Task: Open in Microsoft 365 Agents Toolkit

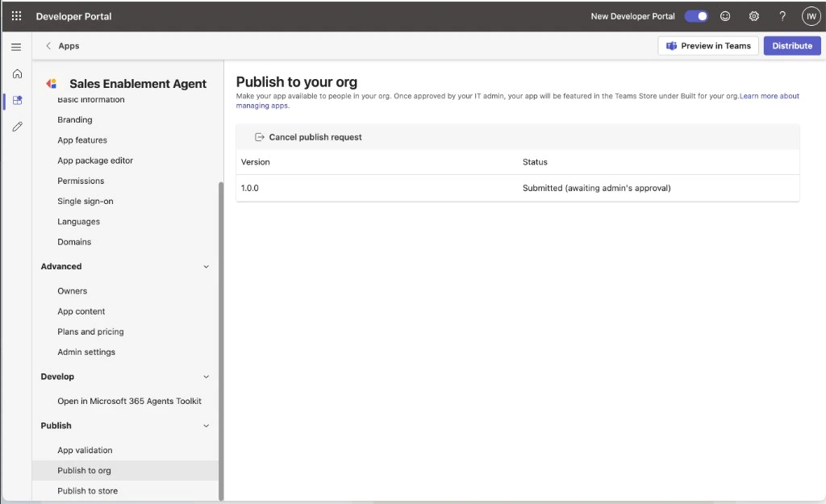Action: (x=130, y=401)
